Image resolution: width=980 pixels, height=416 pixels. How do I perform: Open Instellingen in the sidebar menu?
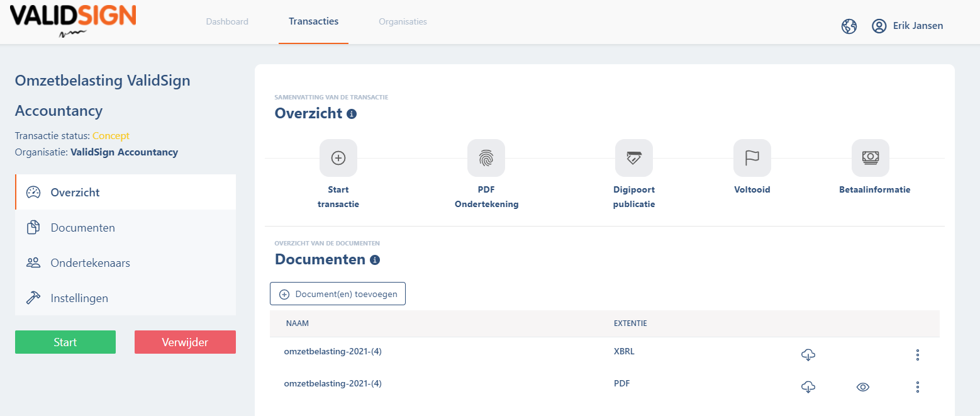[126, 298]
